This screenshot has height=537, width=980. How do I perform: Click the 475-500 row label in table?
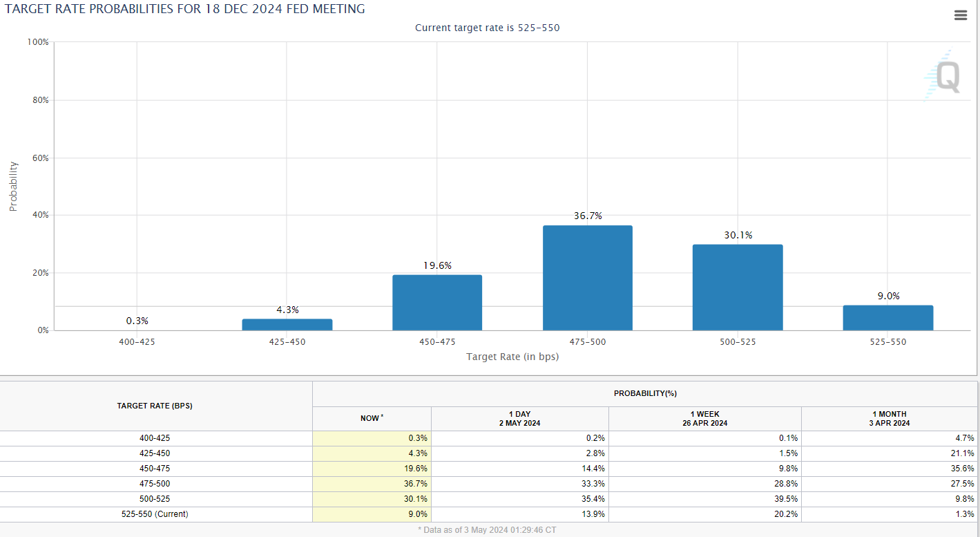[155, 484]
